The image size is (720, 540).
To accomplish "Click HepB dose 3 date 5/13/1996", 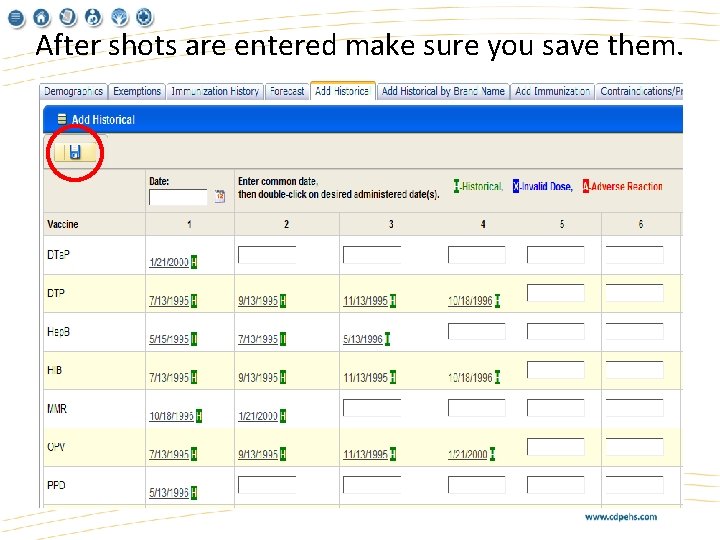I will [x=363, y=339].
